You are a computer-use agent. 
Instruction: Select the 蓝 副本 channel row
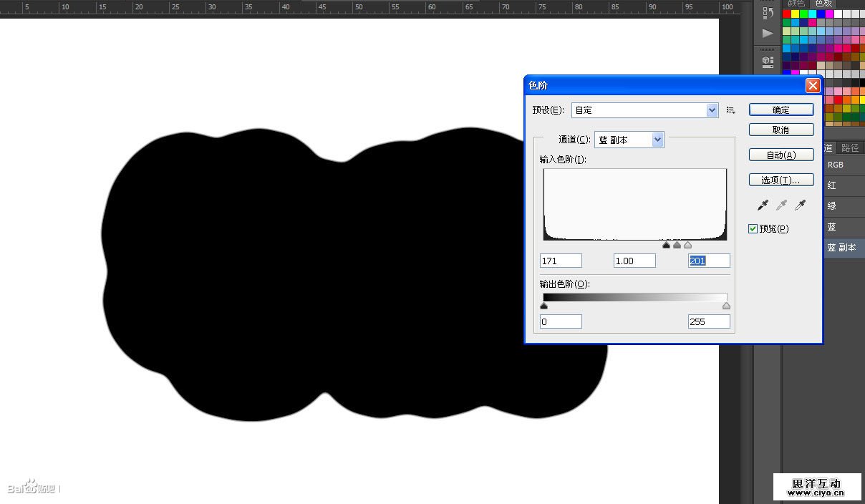(842, 248)
